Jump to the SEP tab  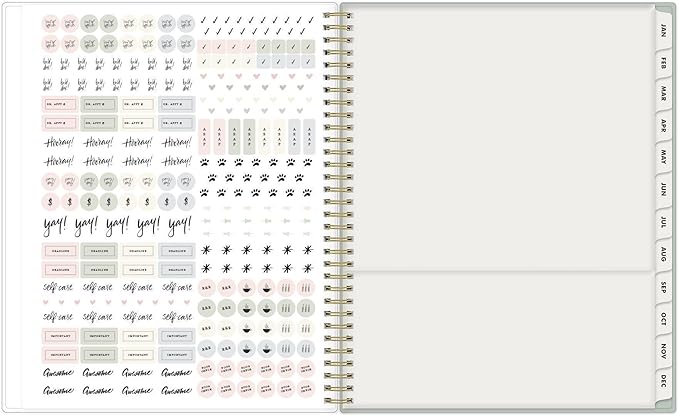[x=663, y=287]
